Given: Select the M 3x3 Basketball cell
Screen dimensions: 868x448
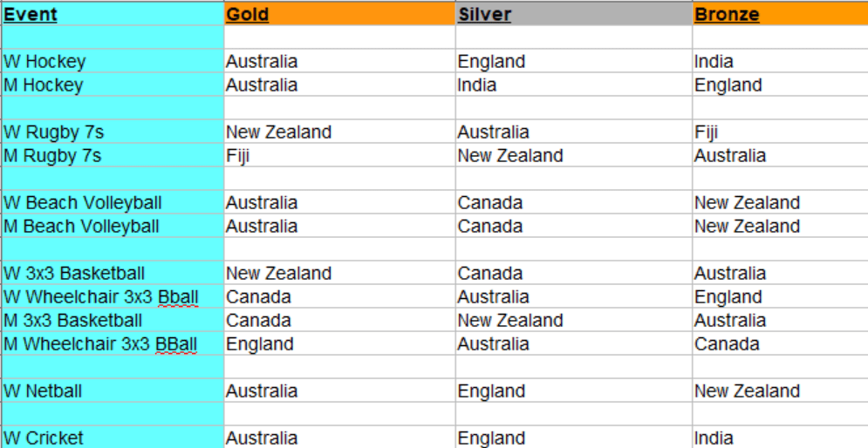Looking at the screenshot, I should tap(112, 321).
